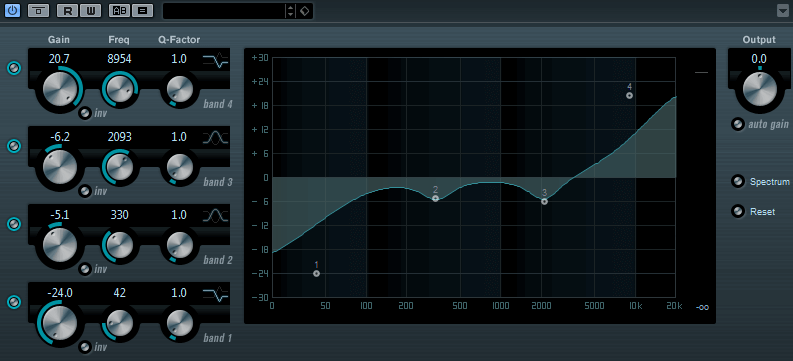Select band 4 Q-Factor value 1.0

tap(179, 59)
